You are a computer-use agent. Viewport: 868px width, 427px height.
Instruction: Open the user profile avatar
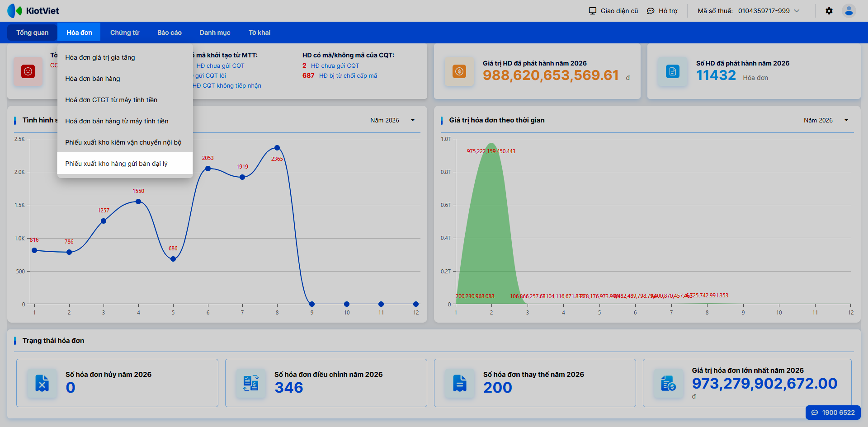coord(849,11)
